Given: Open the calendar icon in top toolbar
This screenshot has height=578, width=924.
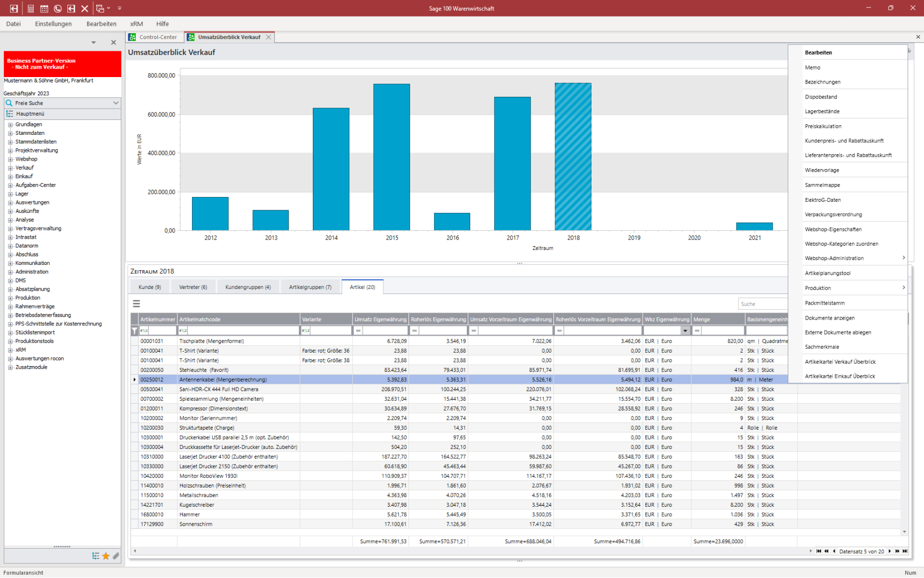Looking at the screenshot, I should click(x=44, y=9).
